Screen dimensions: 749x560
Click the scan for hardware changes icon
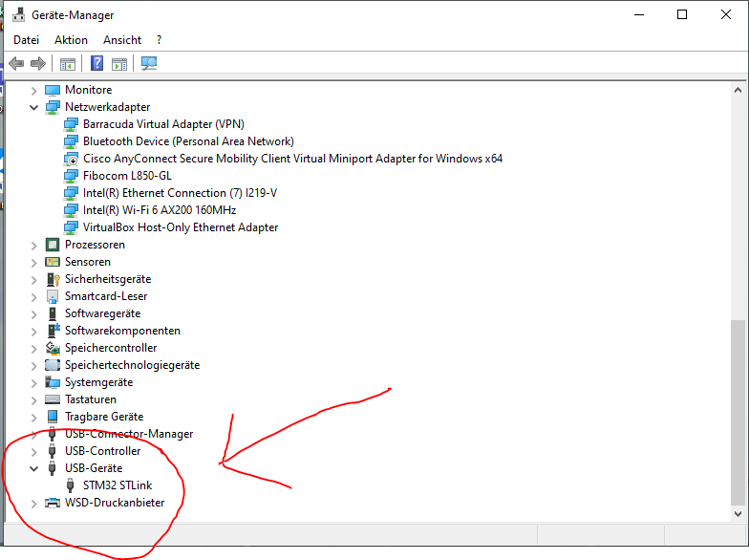tap(149, 64)
